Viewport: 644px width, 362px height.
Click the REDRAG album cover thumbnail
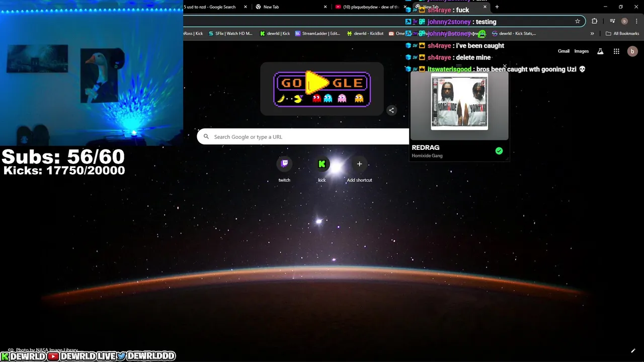pos(459,102)
